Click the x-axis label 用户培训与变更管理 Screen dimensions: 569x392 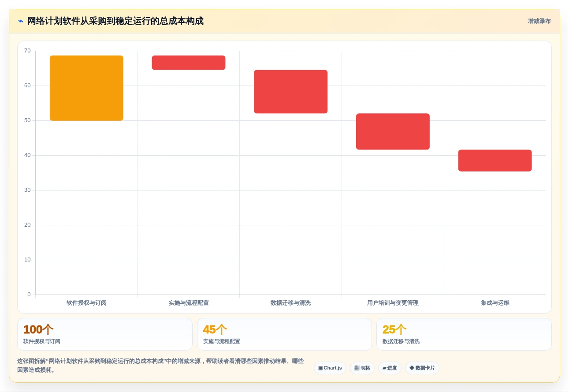[393, 303]
